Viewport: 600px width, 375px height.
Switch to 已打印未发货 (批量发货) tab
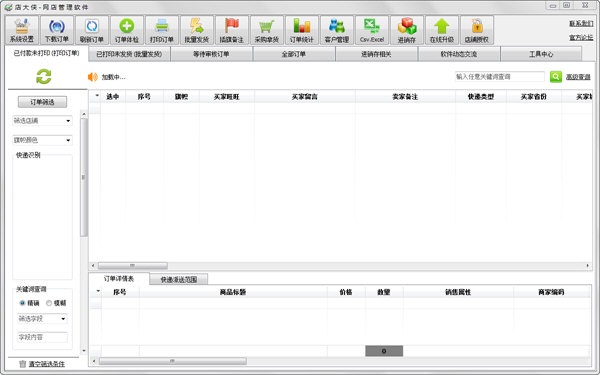(x=129, y=54)
